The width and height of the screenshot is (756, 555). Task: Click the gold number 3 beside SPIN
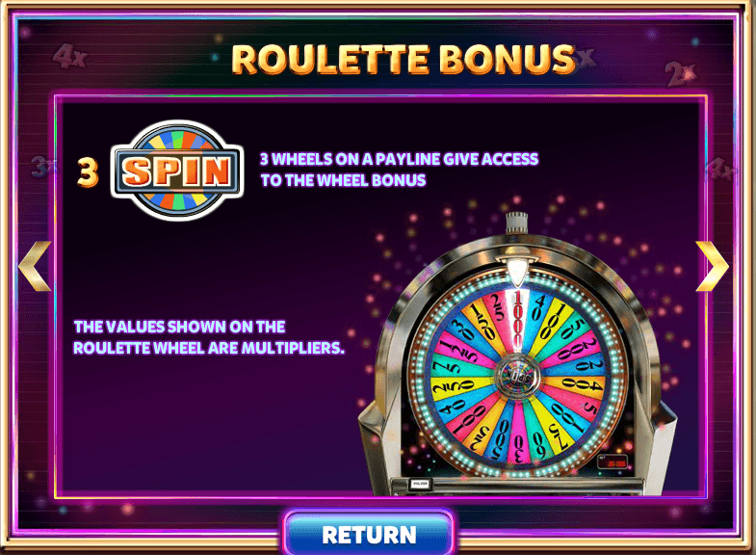(88, 172)
